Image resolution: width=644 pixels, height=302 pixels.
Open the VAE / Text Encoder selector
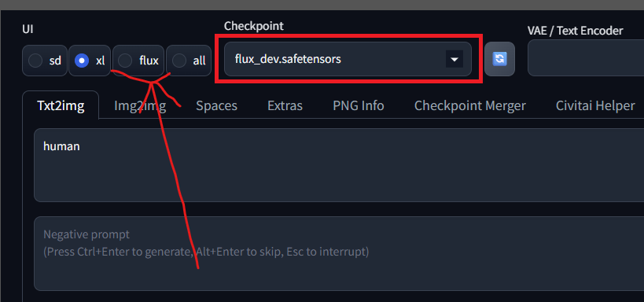pos(586,58)
